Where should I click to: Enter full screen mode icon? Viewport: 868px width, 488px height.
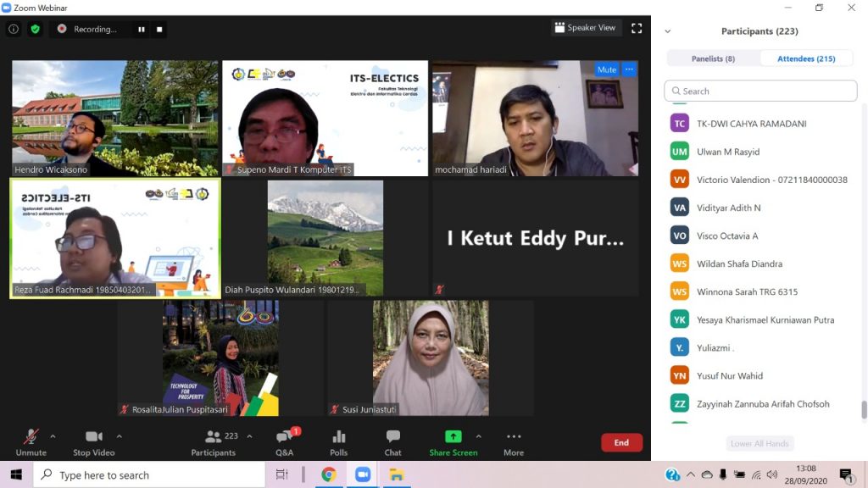coord(637,28)
